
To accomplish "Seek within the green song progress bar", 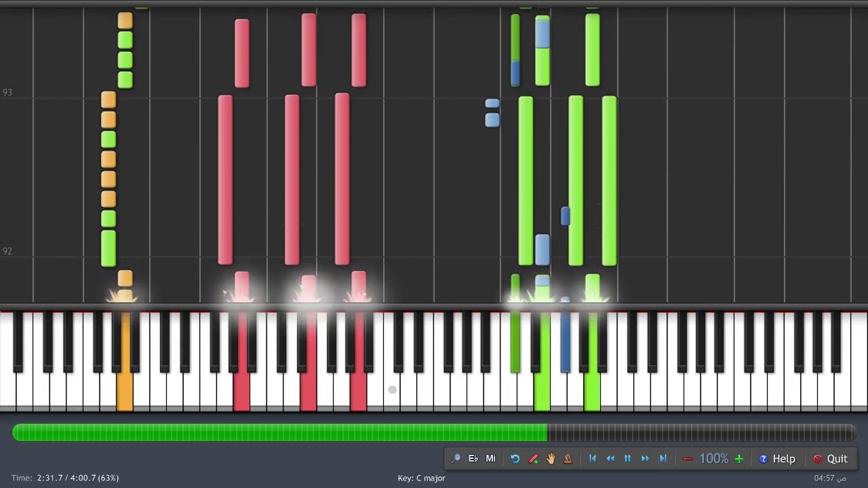I will 279,432.
